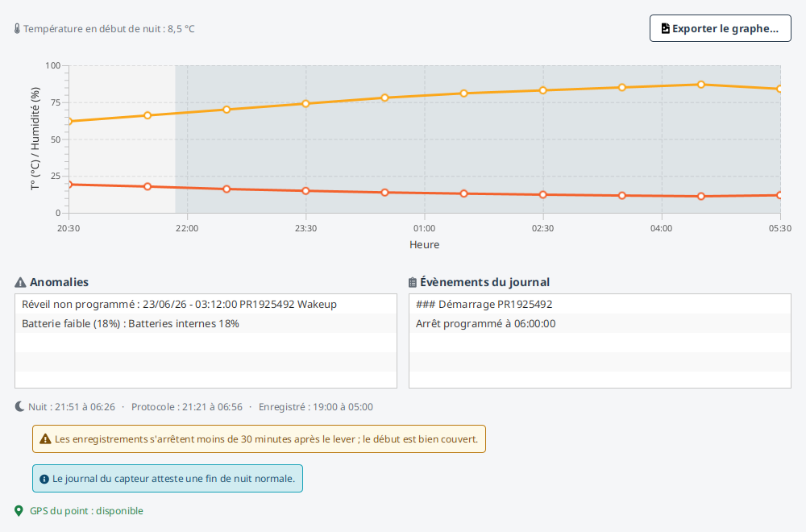Click the final temperature point at 05:30
The height and width of the screenshot is (532, 806).
[x=779, y=195]
